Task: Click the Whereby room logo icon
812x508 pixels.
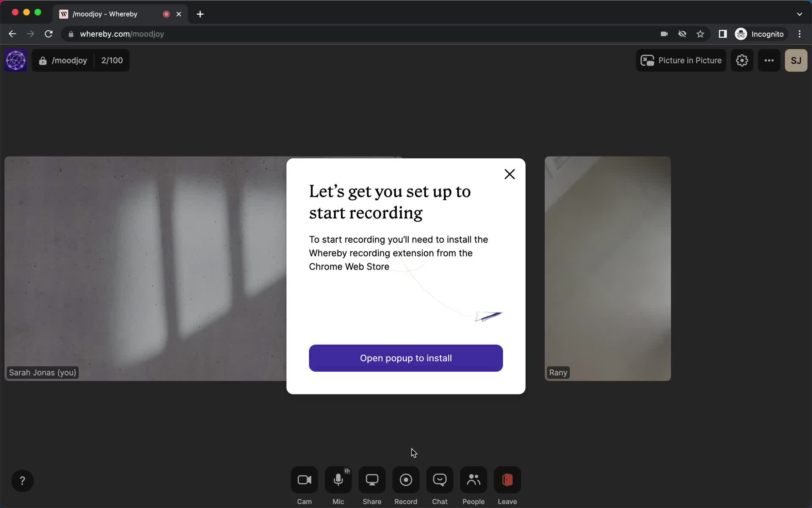Action: tap(16, 61)
